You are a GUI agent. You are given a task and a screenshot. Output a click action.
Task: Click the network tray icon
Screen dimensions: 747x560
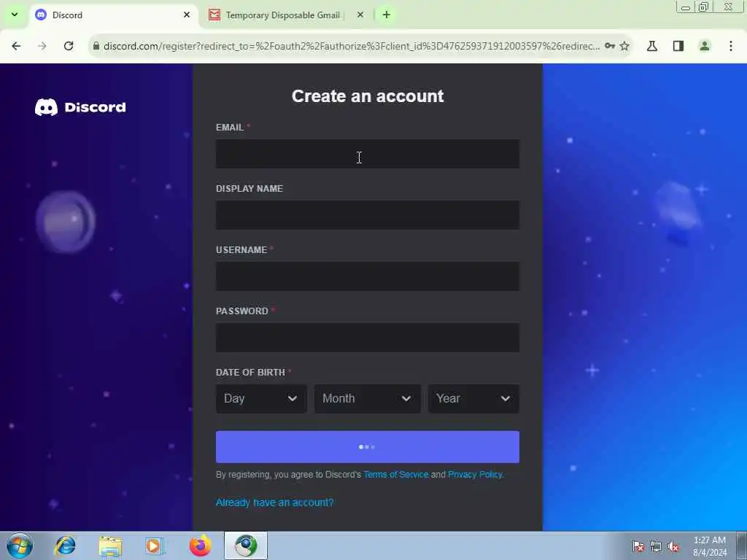(x=656, y=547)
